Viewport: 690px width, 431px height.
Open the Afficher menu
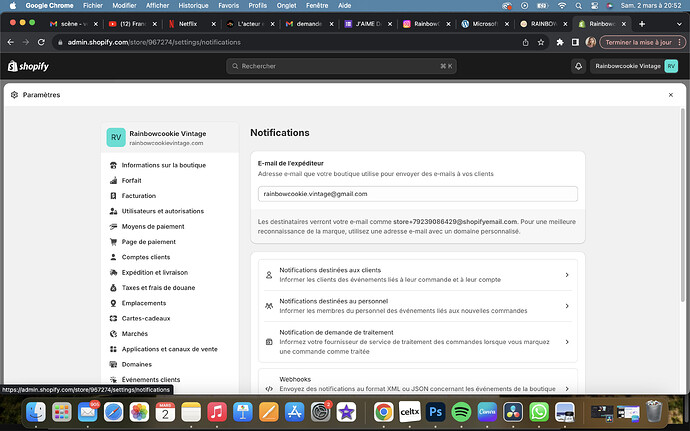tap(157, 5)
